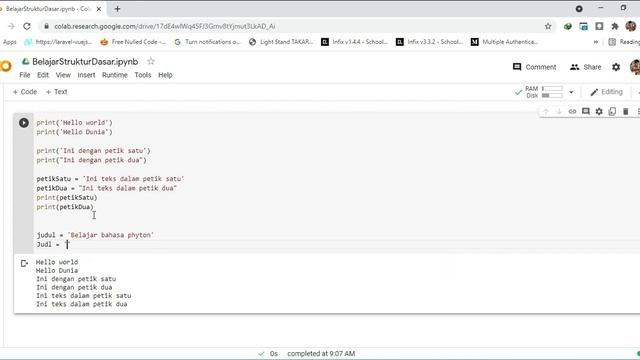Viewport: 640px width, 360px height.
Task: Open the Colab logo home
Action: (x=6, y=66)
